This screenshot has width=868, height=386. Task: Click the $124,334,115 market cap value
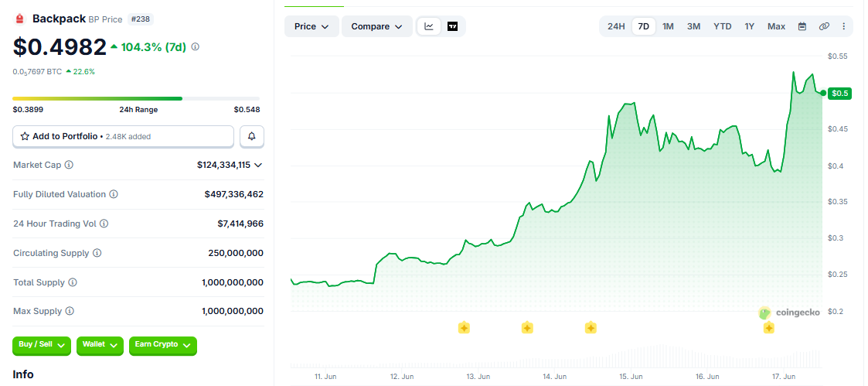[x=223, y=165]
